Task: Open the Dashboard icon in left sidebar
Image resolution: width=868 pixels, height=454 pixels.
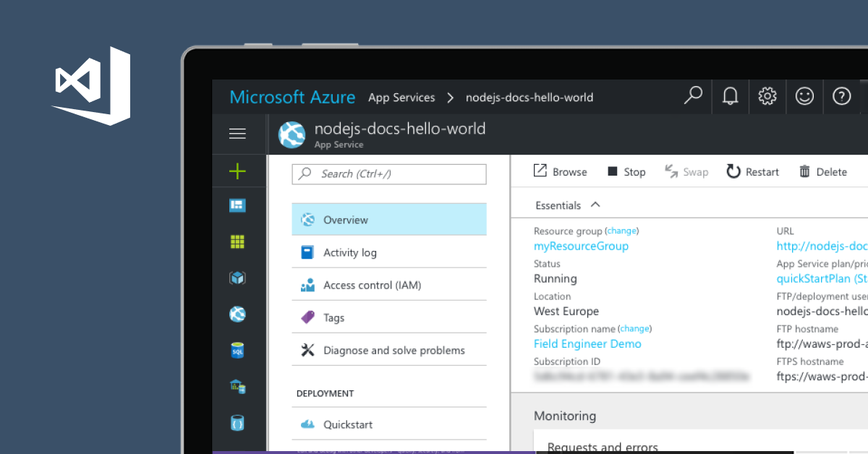Action: click(237, 205)
